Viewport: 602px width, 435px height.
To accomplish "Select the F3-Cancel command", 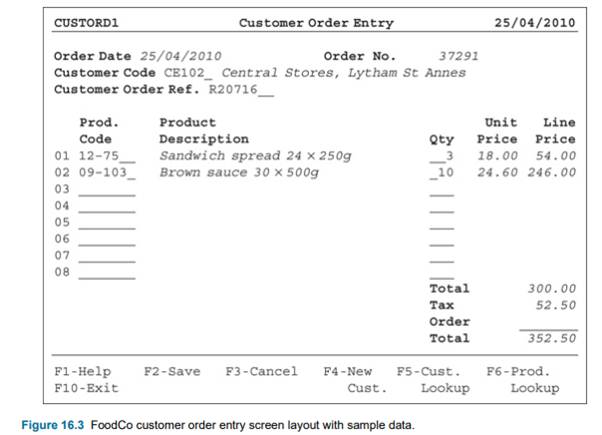I will point(261,371).
